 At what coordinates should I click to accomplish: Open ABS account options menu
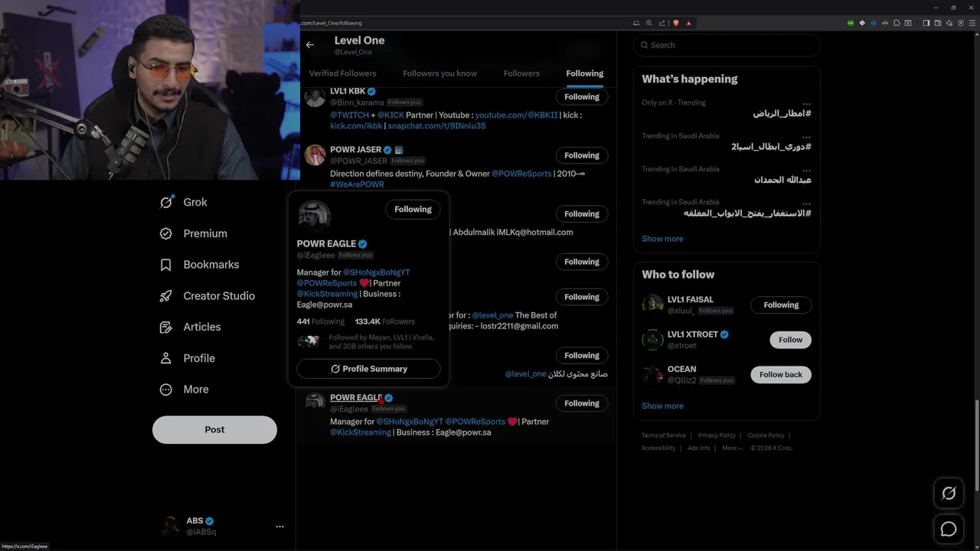pos(279,527)
